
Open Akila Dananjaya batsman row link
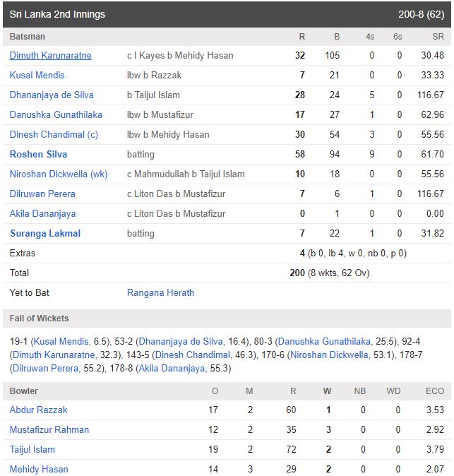click(x=42, y=214)
